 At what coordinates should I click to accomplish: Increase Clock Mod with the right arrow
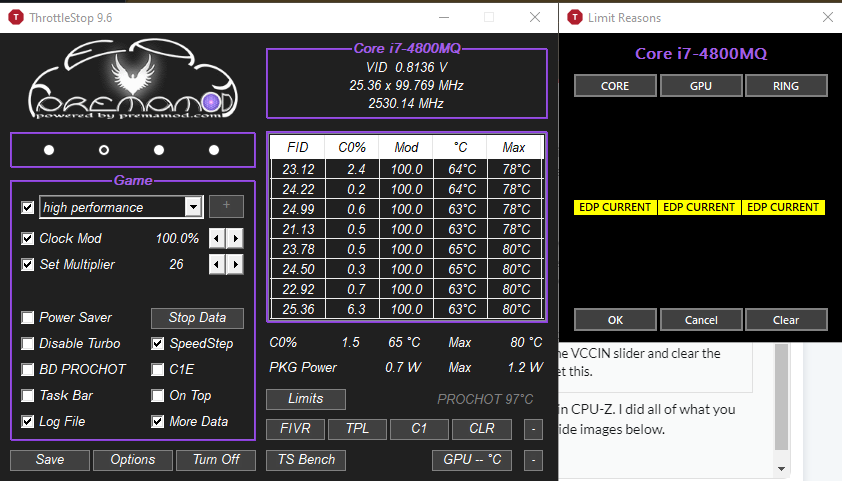coord(235,238)
